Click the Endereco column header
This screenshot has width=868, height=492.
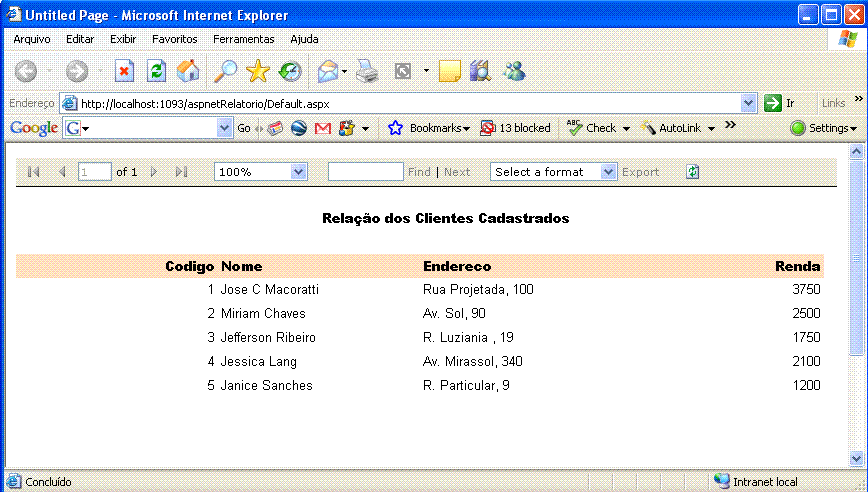pyautogui.click(x=457, y=267)
